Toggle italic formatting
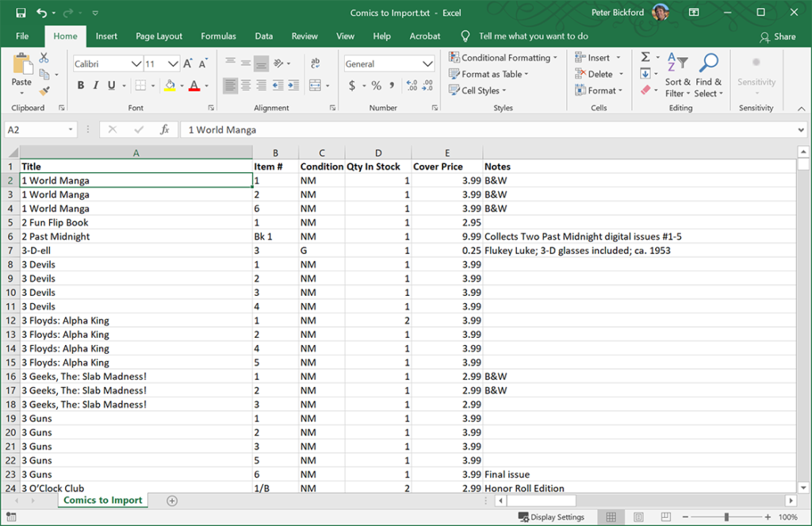Viewport: 812px width, 526px height. [96, 86]
